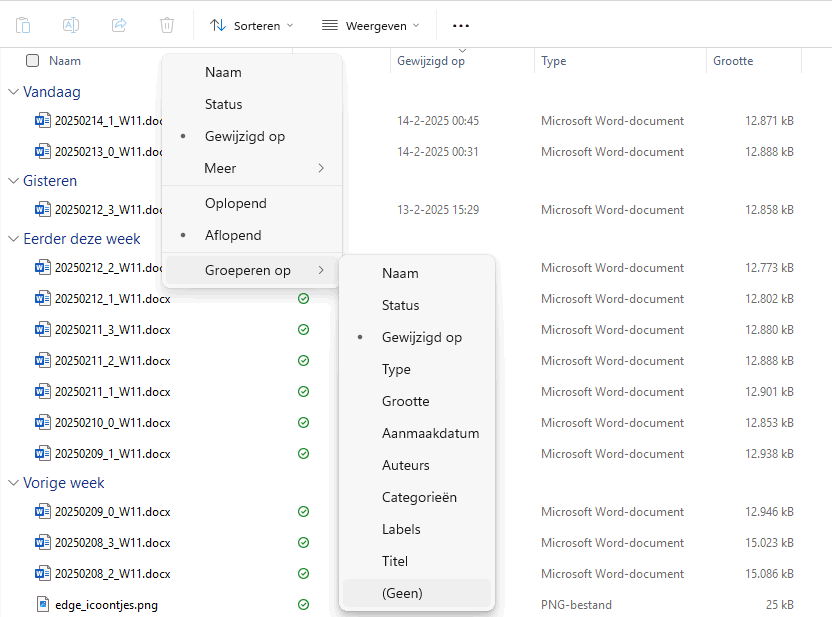The image size is (832, 617).
Task: Group by Auteurs
Action: [x=417, y=465]
